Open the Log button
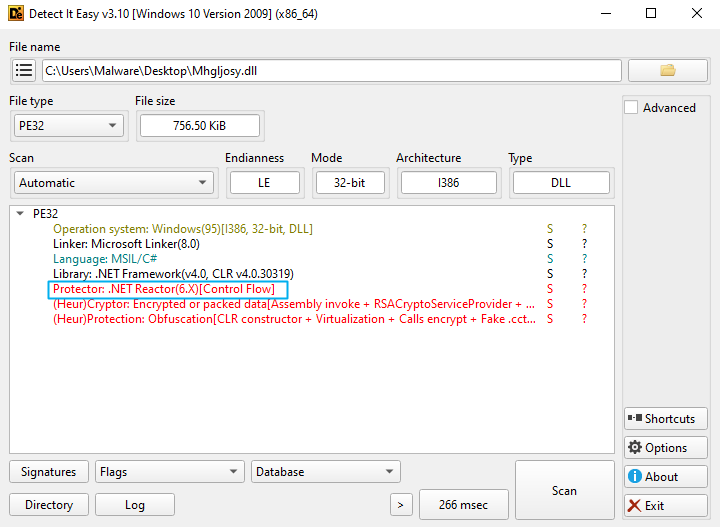The image size is (720, 527). 134,505
